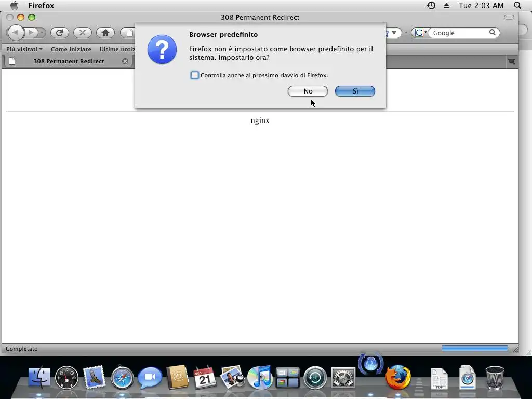Image resolution: width=532 pixels, height=399 pixels.
Task: Click the eject icon in the menu bar
Action: (446, 5)
